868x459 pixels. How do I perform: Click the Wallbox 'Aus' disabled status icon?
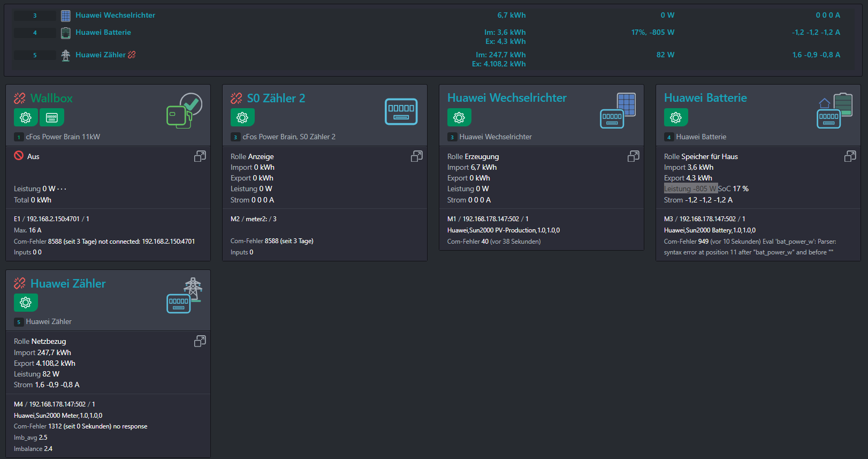19,156
